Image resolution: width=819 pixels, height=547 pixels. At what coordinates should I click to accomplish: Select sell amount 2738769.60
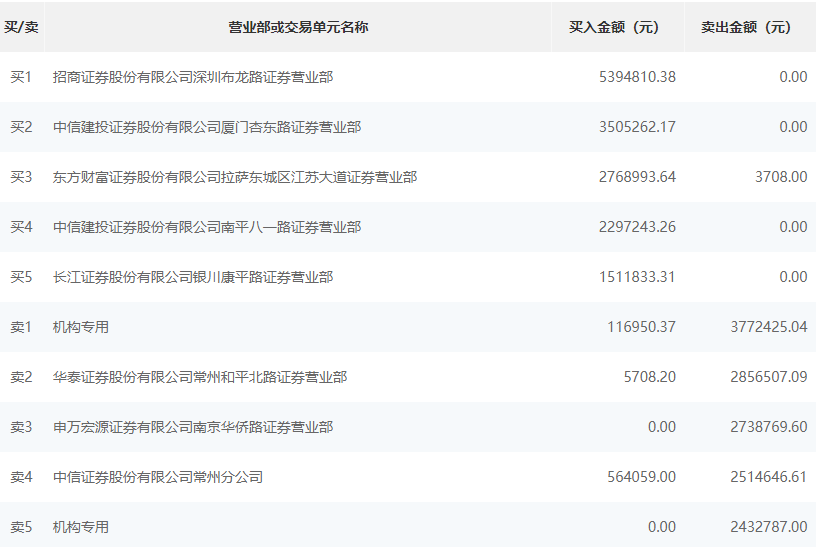click(x=769, y=427)
